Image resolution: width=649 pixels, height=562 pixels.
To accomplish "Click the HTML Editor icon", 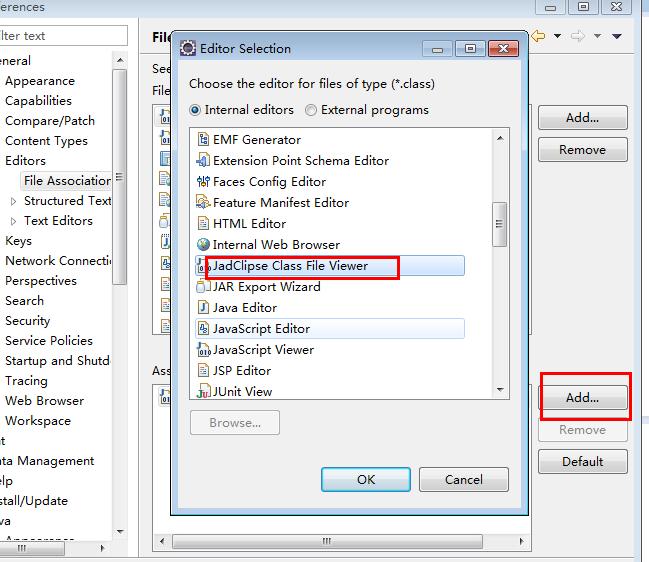I will pos(203,223).
